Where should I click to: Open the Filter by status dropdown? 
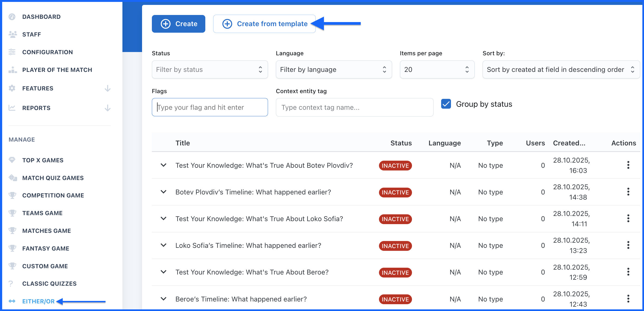pyautogui.click(x=209, y=69)
